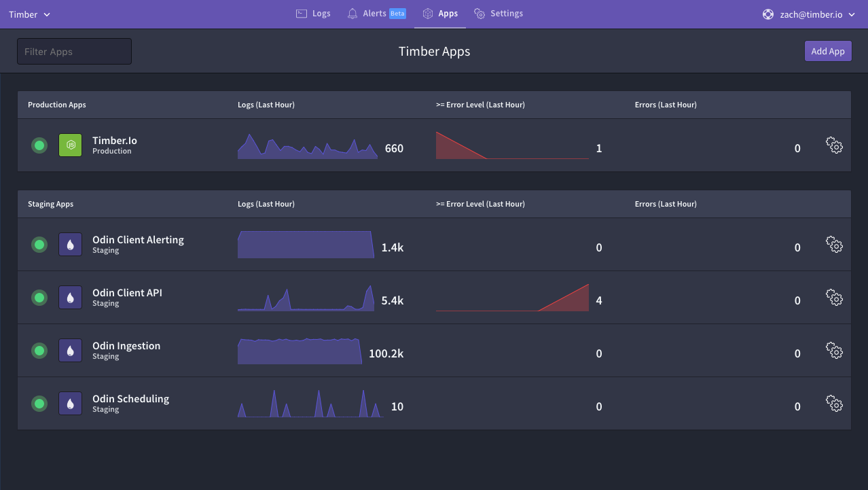Expand the Timber workspace dropdown
This screenshot has width=868, height=490.
(x=29, y=14)
